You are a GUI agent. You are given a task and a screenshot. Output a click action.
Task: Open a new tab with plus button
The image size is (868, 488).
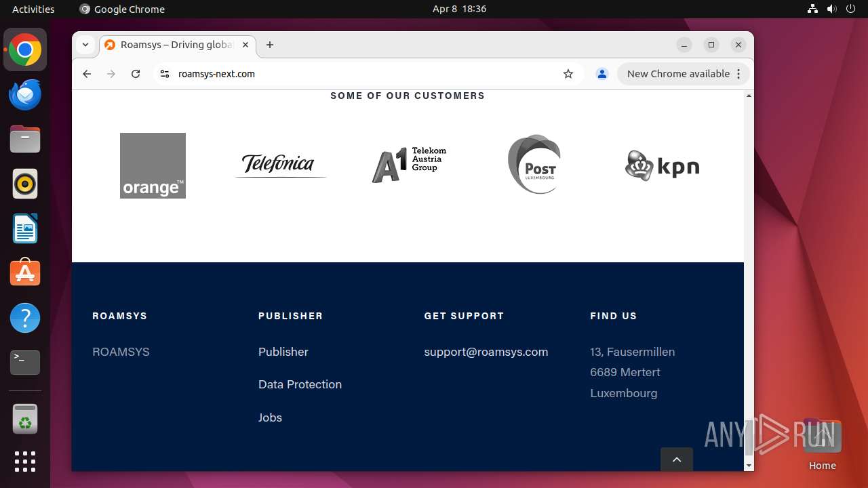(270, 45)
